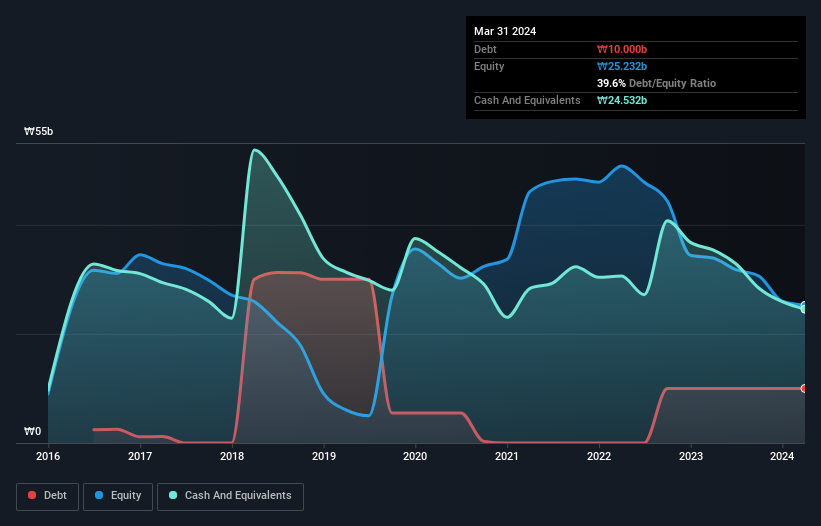Click the ₩24.532b cash value
This screenshot has height=526, width=821.
(x=622, y=100)
